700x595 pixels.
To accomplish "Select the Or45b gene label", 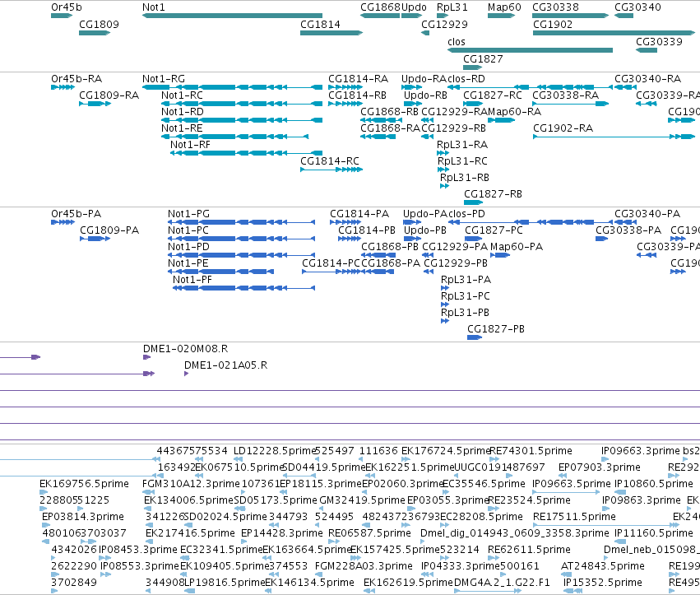I will click(67, 7).
